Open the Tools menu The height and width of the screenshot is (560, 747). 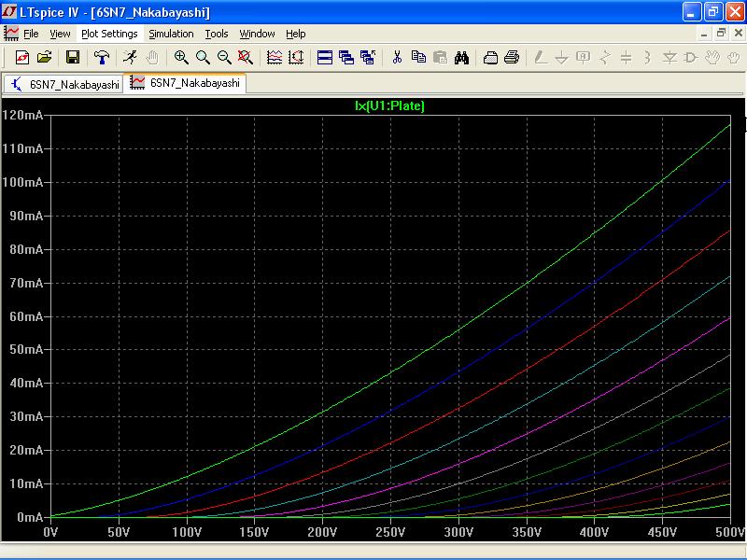(x=217, y=34)
